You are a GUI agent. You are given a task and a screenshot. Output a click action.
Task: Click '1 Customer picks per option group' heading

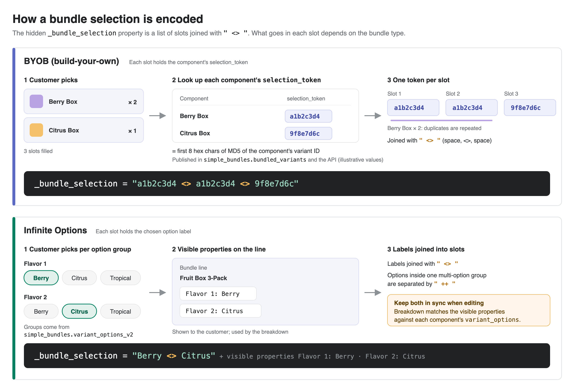(77, 249)
